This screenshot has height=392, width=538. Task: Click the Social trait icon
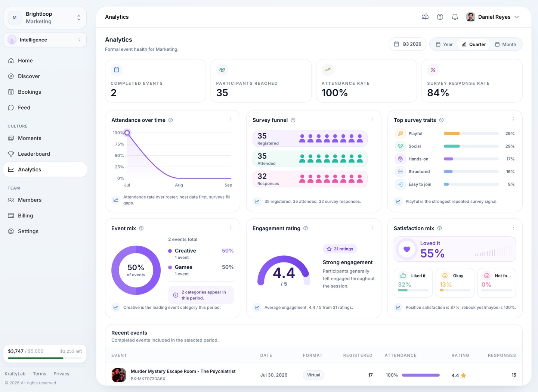[401, 146]
